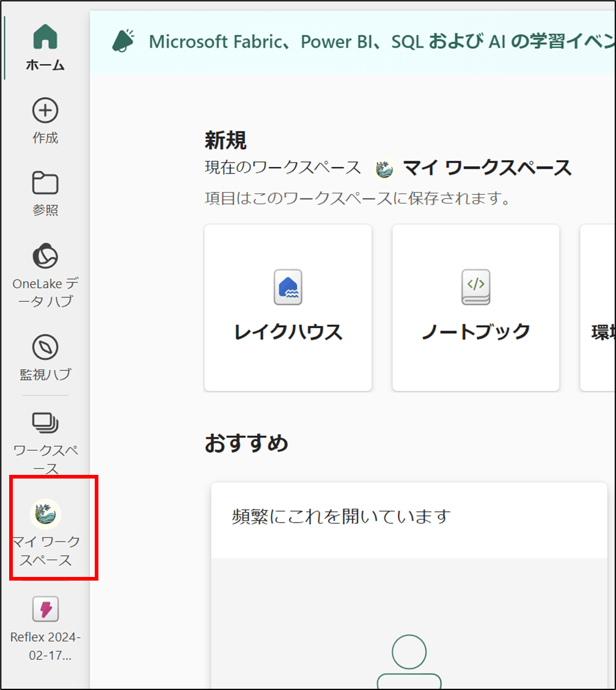This screenshot has width=616, height=690.
Task: Click the workspace avatar beside マイ ワークスペース heading
Action: tap(384, 169)
